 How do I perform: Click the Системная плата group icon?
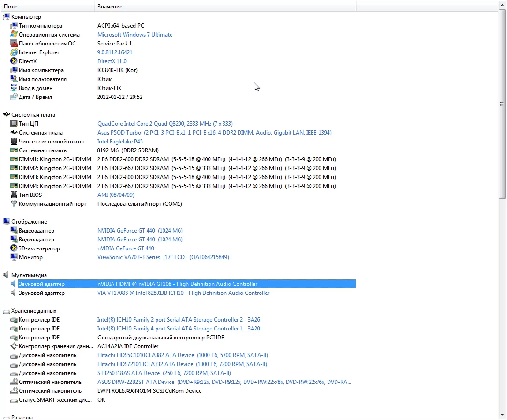(7, 114)
